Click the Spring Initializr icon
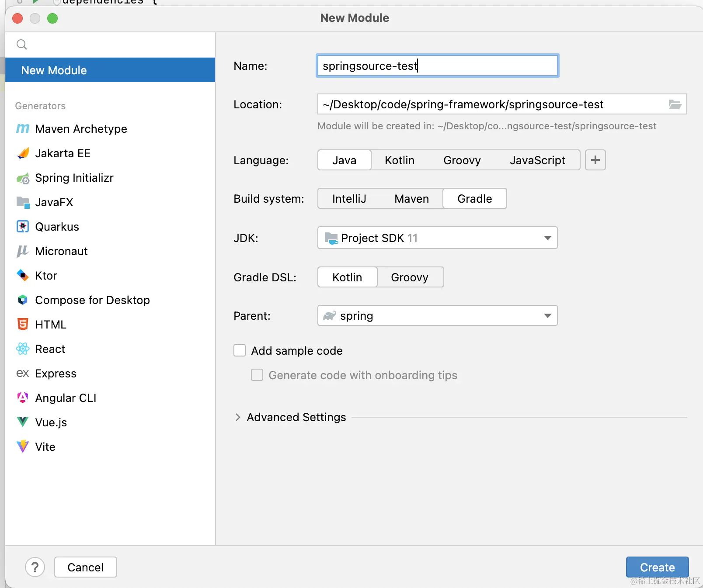Screen dimensions: 703x588 pyautogui.click(x=23, y=178)
